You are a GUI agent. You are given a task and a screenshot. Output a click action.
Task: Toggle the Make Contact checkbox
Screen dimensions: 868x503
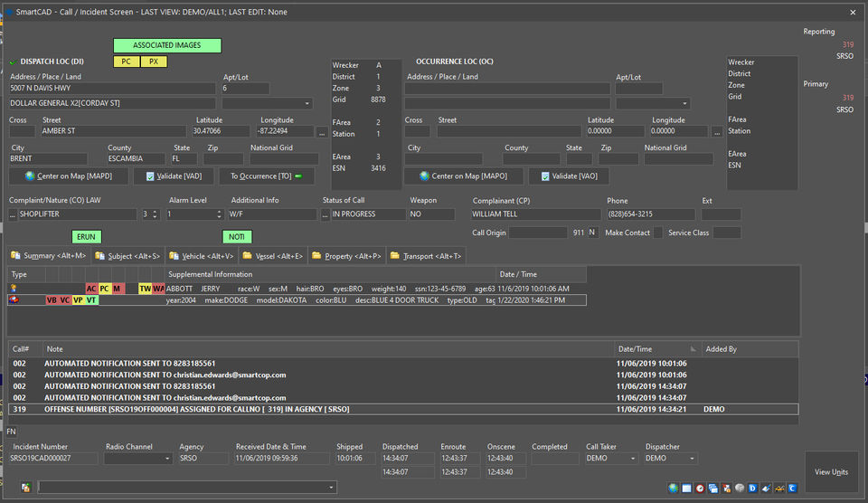[657, 233]
